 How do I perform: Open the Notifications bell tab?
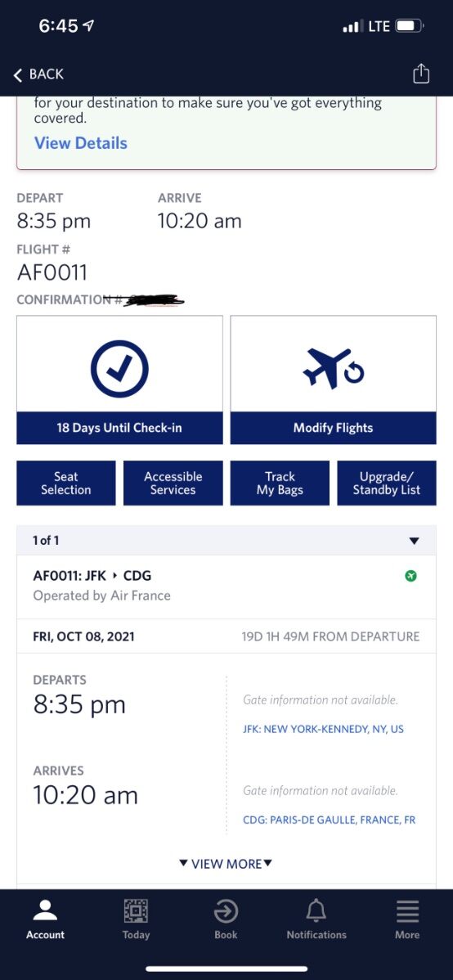tap(316, 919)
